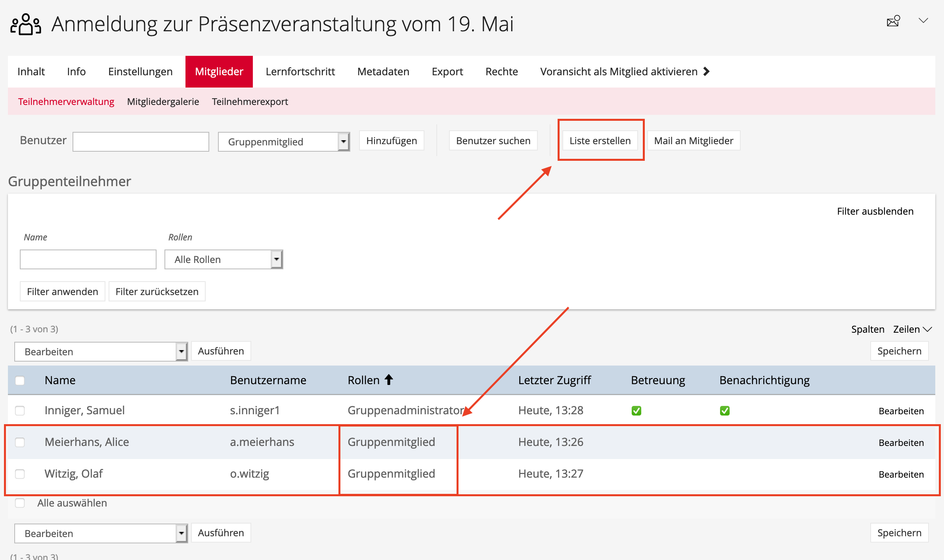Open the Gruppenmitglied role dropdown
The height and width of the screenshot is (560, 944).
284,142
